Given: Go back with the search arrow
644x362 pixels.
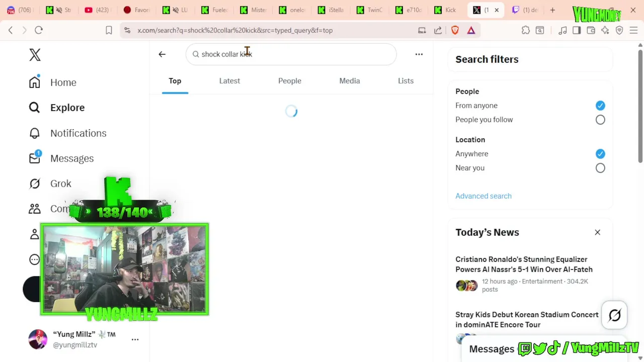Looking at the screenshot, I should click(162, 54).
